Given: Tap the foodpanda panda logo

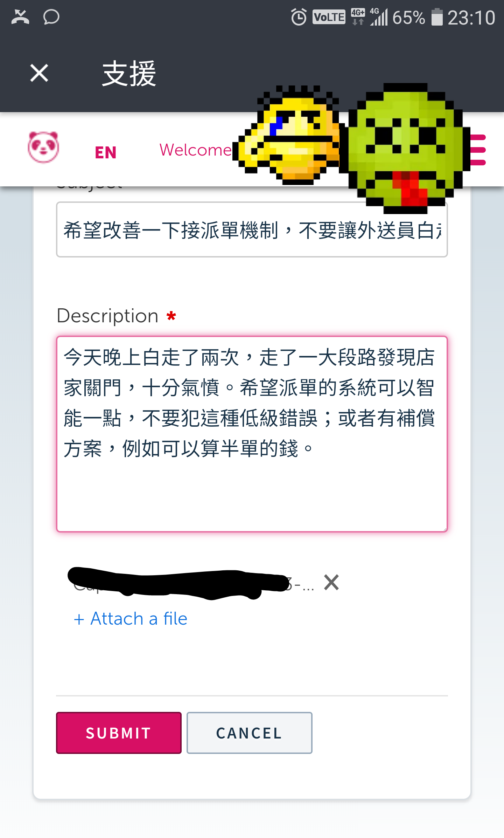Looking at the screenshot, I should pyautogui.click(x=43, y=147).
